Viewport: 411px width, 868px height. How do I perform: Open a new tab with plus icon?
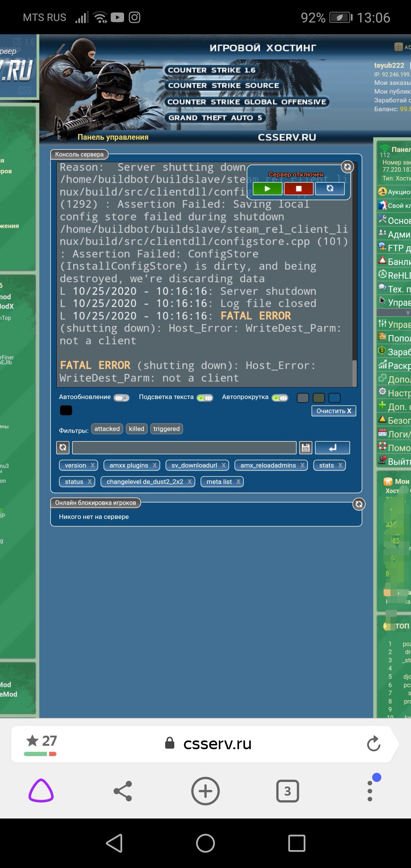[205, 791]
